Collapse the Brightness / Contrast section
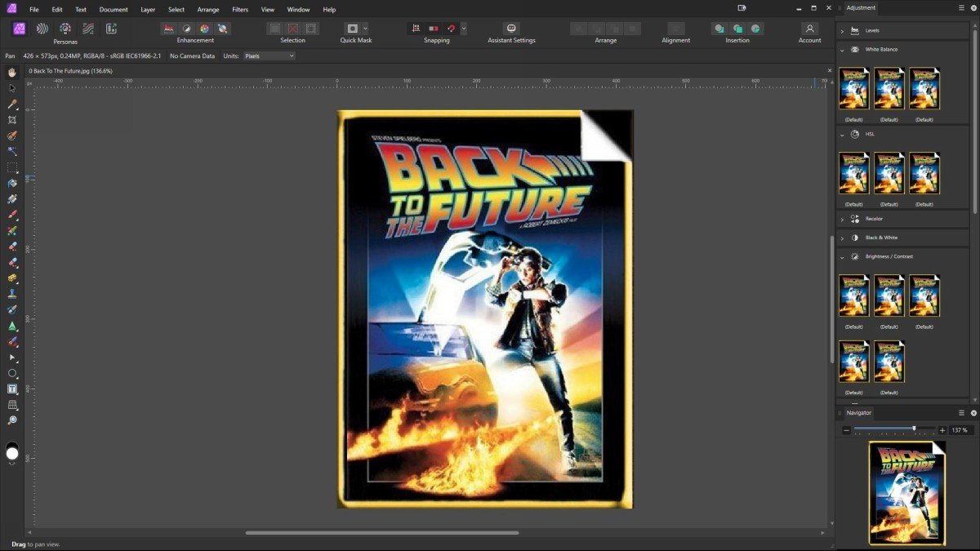This screenshot has width=980, height=551. point(842,256)
